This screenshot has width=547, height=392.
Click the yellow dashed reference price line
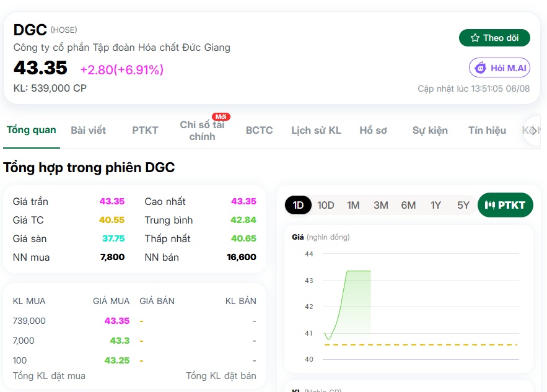point(421,344)
